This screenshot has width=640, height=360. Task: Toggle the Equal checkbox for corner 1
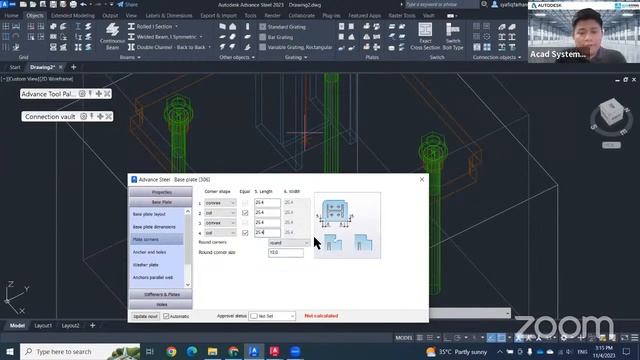coord(245,202)
